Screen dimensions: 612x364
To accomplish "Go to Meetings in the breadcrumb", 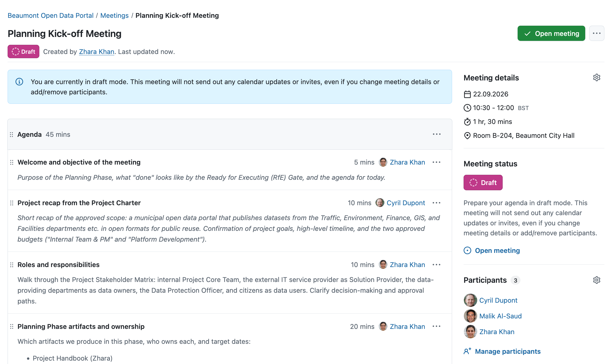I will pyautogui.click(x=114, y=15).
